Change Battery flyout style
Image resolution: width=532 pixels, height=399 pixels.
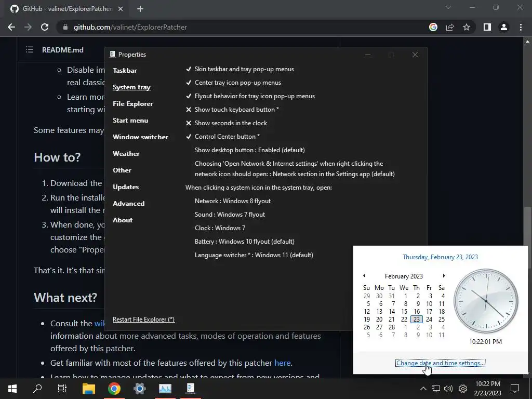tap(245, 242)
